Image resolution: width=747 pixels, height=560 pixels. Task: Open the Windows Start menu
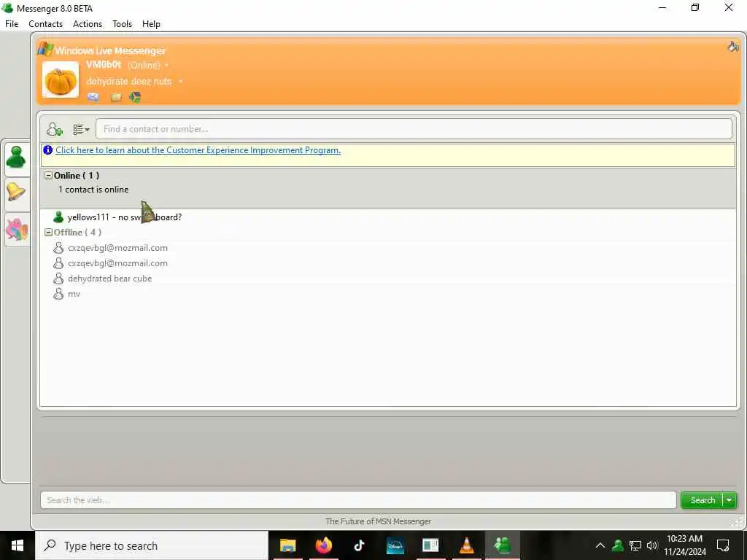click(x=18, y=545)
